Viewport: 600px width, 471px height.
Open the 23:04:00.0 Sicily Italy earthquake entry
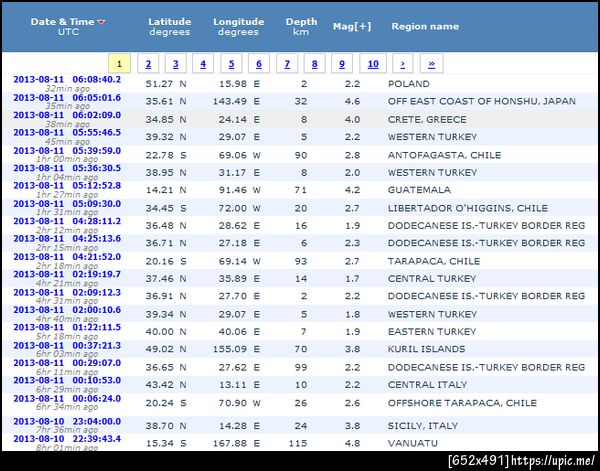coord(67,421)
